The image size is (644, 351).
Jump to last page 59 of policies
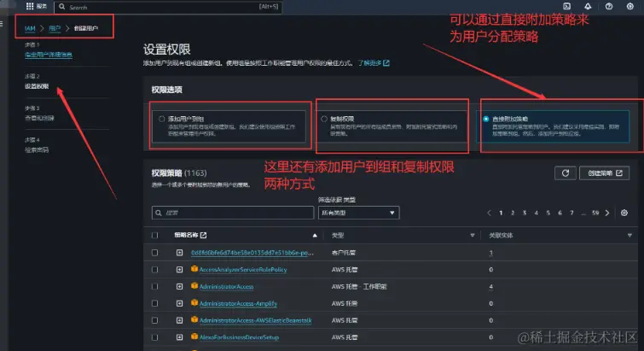595,213
